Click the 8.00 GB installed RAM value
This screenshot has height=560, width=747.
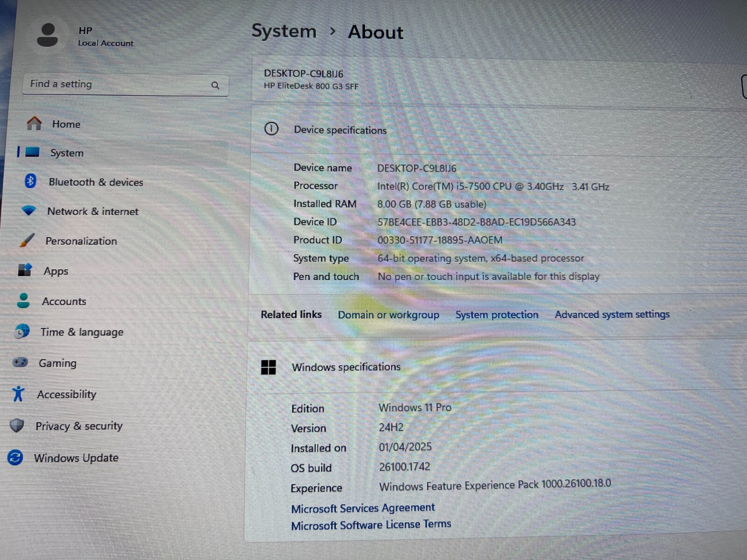(x=432, y=204)
